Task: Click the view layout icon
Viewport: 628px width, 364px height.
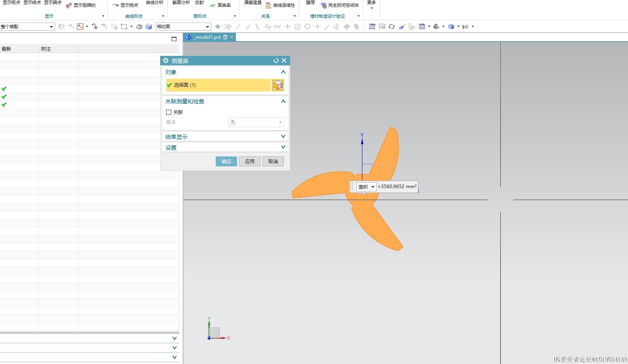Action: tap(422, 27)
